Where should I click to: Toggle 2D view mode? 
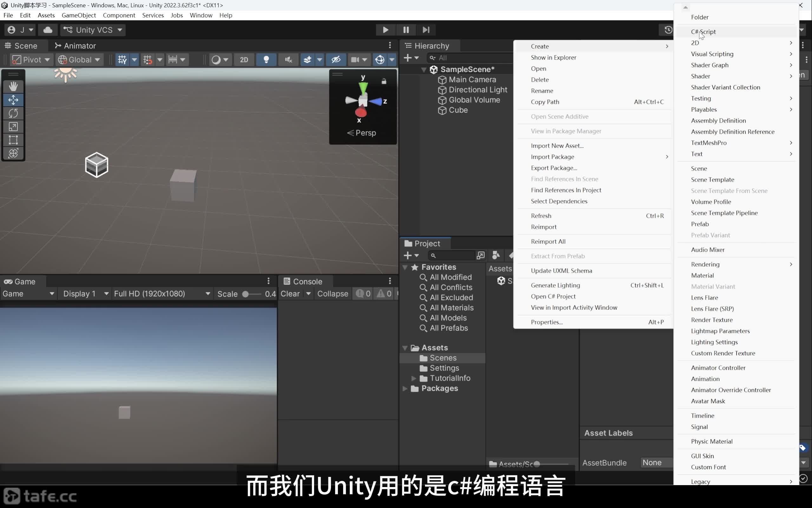(244, 60)
